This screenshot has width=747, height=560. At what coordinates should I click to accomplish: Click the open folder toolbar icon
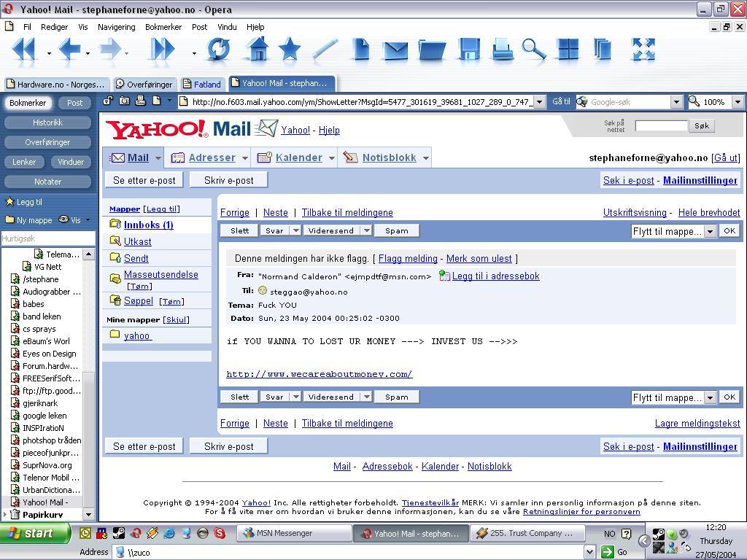pos(432,50)
